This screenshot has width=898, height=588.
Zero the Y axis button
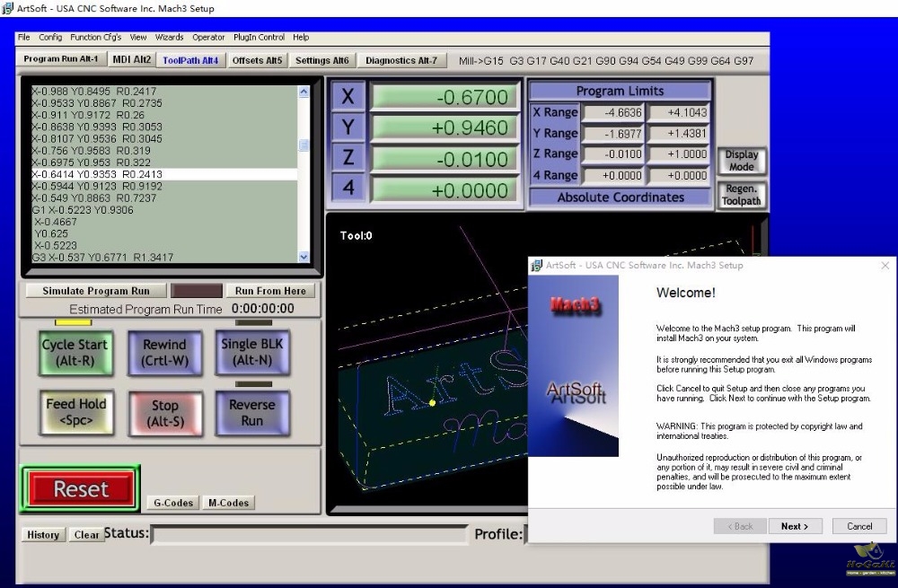tap(348, 127)
